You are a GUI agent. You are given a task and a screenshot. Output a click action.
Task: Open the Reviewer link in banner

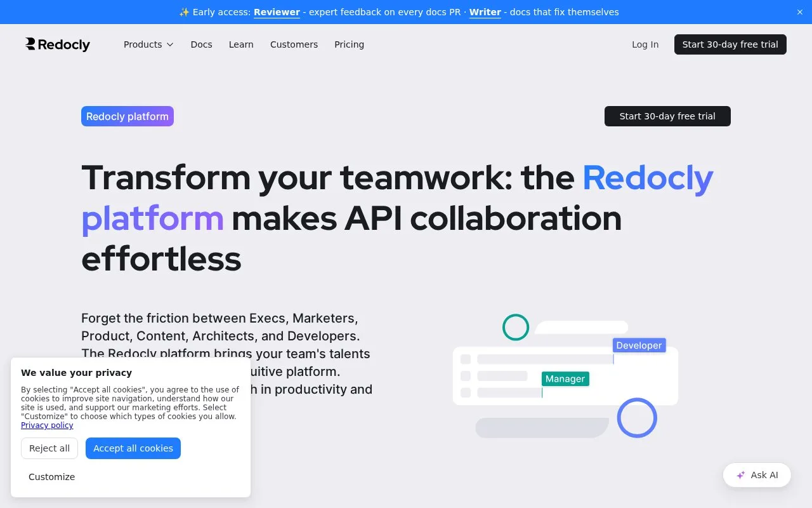[277, 12]
